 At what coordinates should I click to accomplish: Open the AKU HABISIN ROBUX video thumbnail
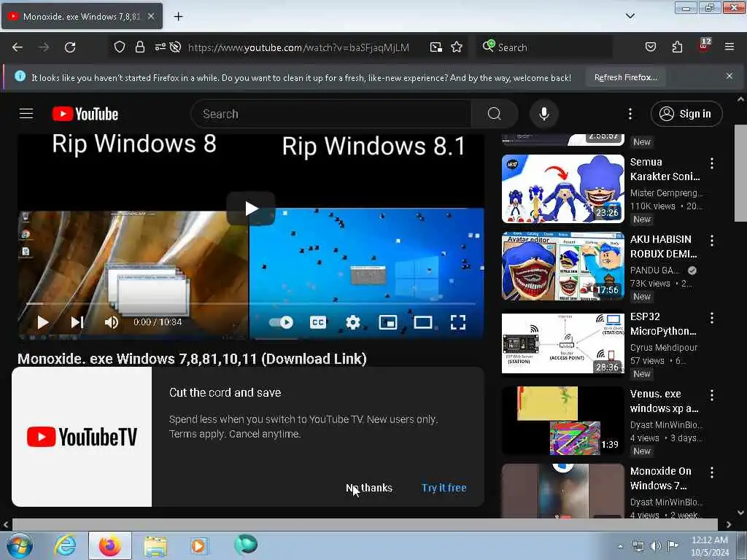click(x=562, y=265)
